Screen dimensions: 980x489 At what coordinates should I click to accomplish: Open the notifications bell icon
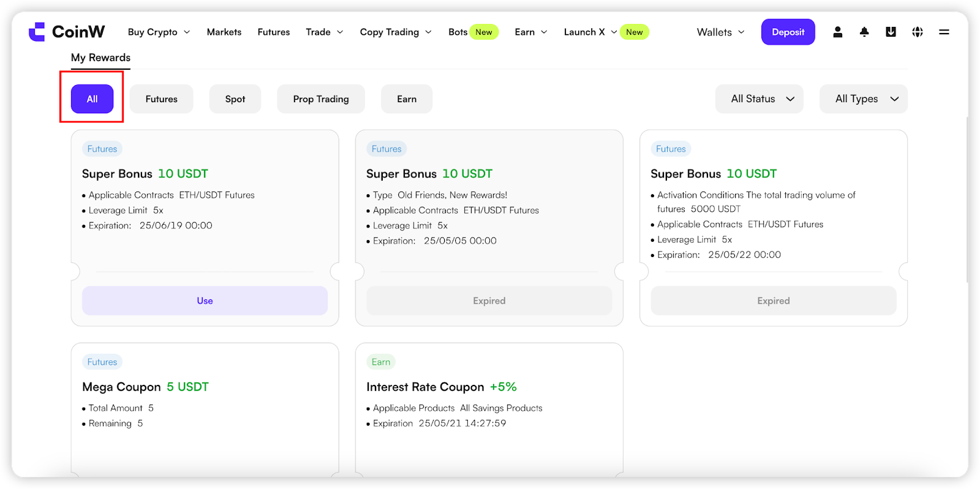[864, 32]
